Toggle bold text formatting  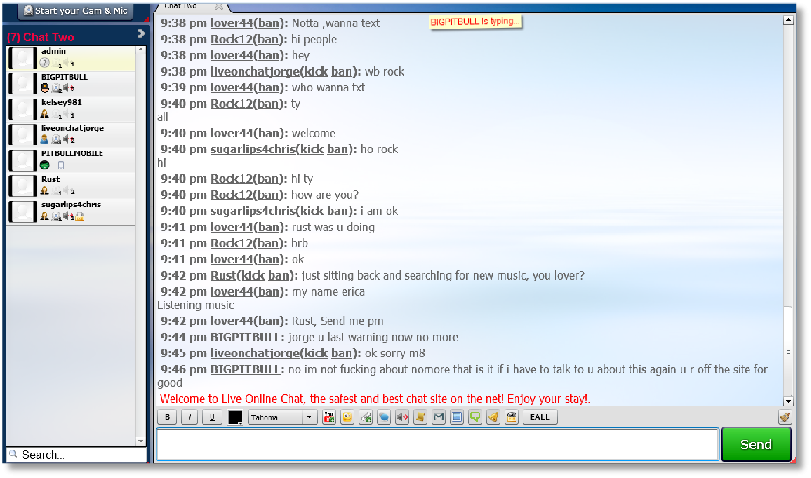point(167,417)
